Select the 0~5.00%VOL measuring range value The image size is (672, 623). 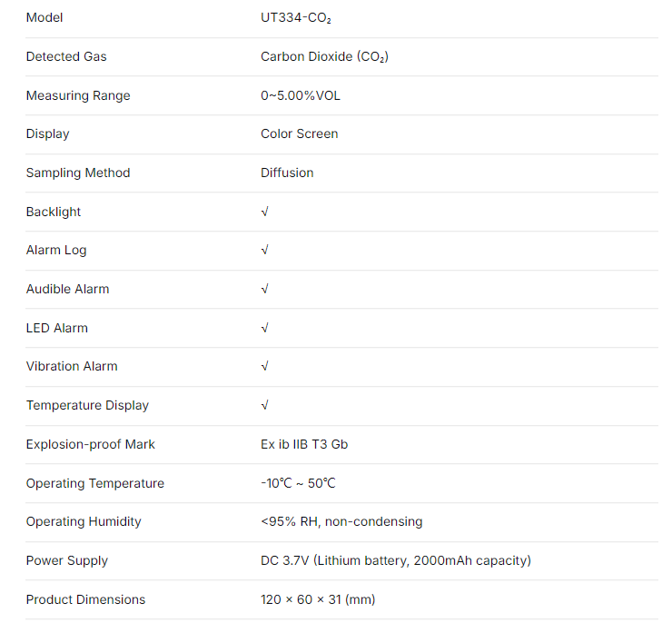[301, 95]
